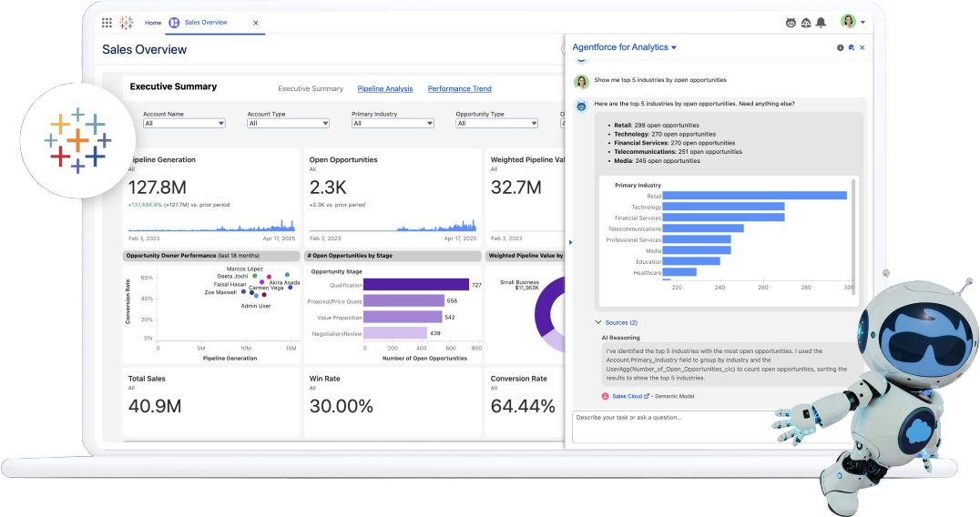
Task: Select the Healthcare bar in industry chart
Action: point(679,272)
